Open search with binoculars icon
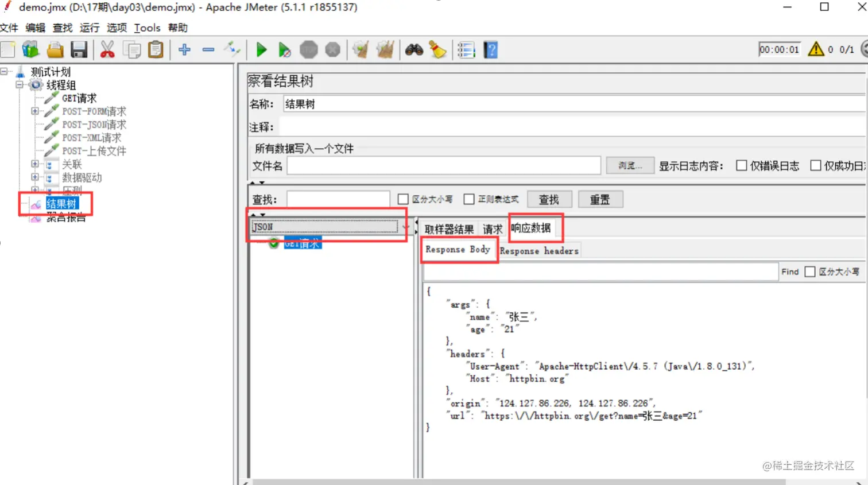The height and width of the screenshot is (485, 868). [414, 50]
